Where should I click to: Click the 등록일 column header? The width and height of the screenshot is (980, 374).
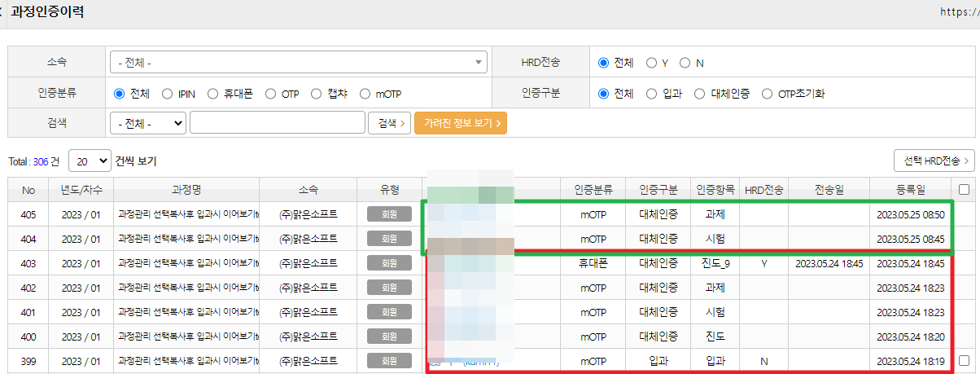click(909, 190)
